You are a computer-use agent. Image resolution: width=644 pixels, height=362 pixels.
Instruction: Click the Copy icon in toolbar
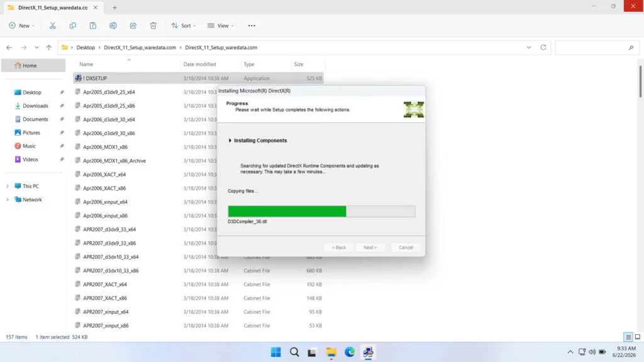(73, 25)
